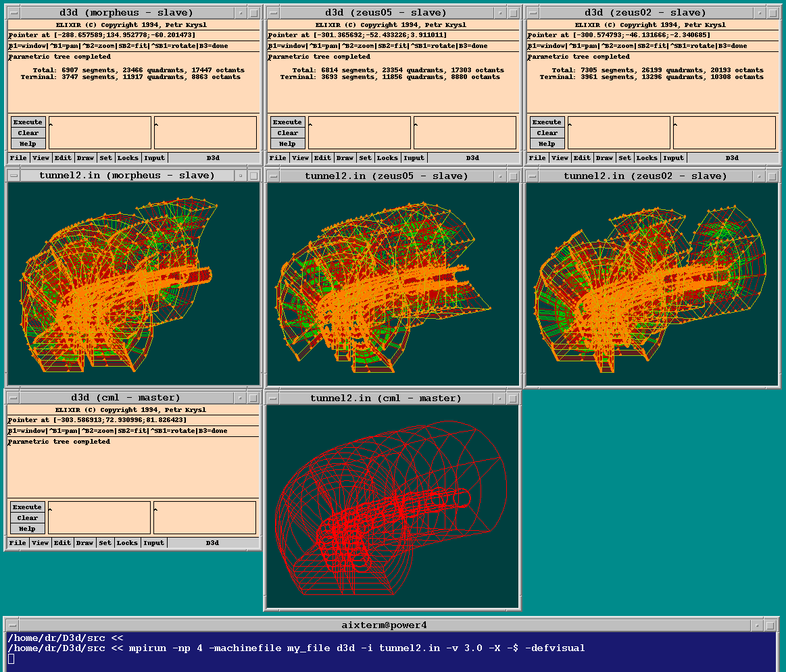This screenshot has height=672, width=786.
Task: Maximize the d3d (cml - master) window
Action: tap(253, 398)
